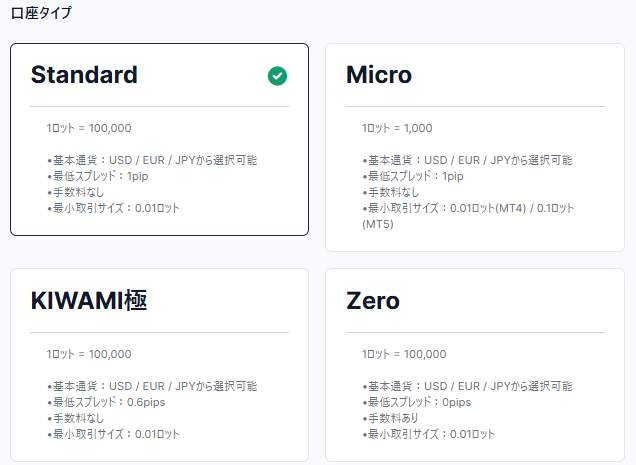
Task: Click Zero's 手数料あり line
Action: pos(390,418)
